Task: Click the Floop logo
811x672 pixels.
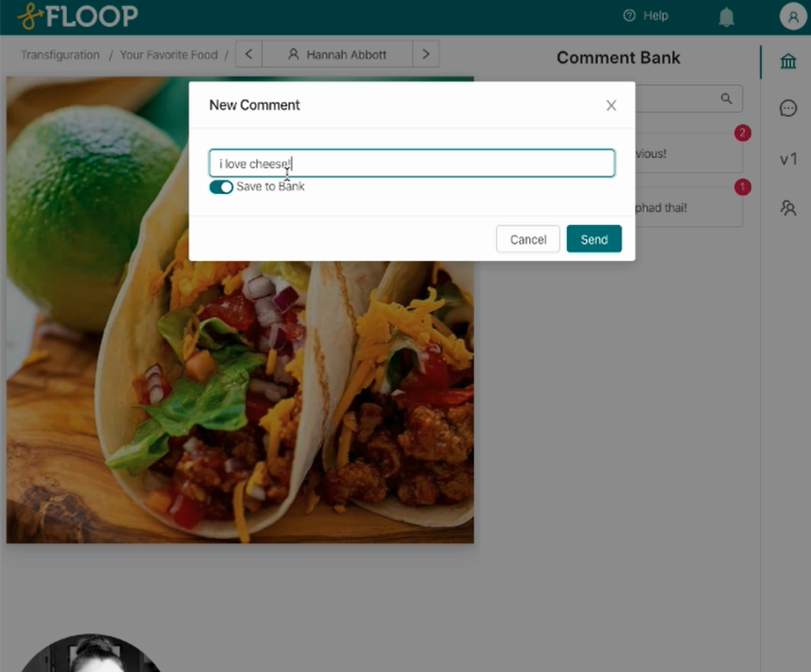Action: [76, 15]
